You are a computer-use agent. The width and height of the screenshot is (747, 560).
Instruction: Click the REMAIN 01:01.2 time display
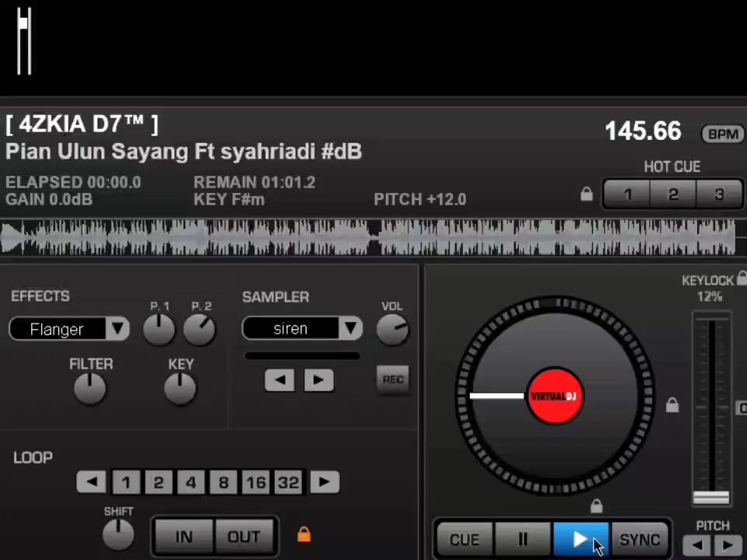(254, 182)
